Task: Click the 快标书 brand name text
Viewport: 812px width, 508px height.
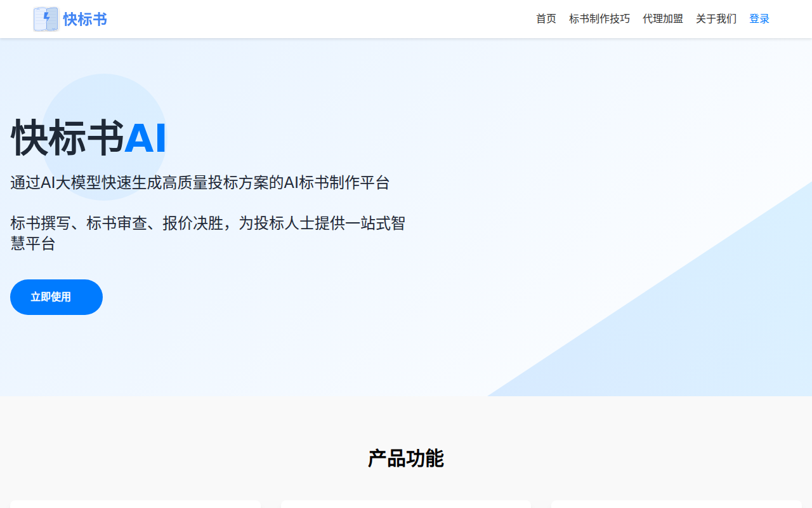Action: pos(85,19)
